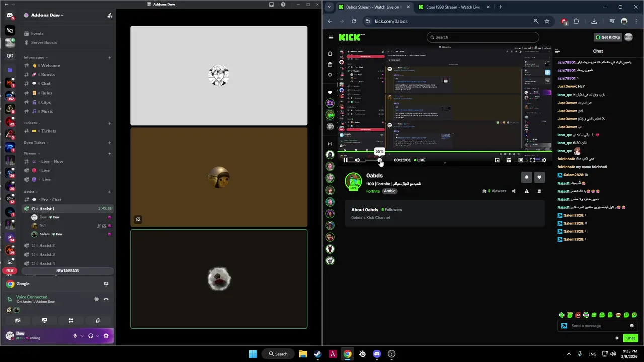
Task: Add a channel to Stream category
Action: click(109, 153)
